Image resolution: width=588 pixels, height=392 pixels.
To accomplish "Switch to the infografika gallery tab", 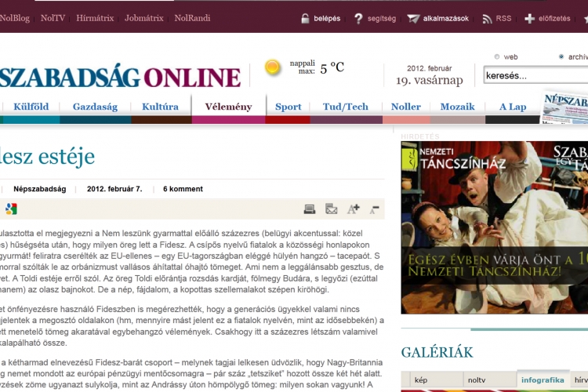I will pos(541,380).
